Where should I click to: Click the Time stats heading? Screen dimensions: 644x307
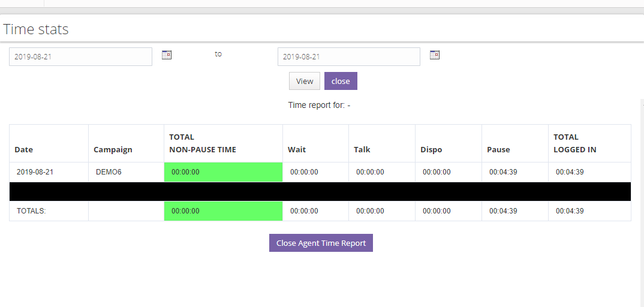[36, 29]
